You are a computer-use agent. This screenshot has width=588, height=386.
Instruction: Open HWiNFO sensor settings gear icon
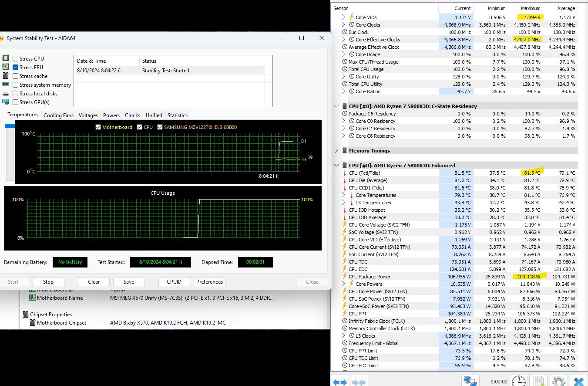point(559,381)
